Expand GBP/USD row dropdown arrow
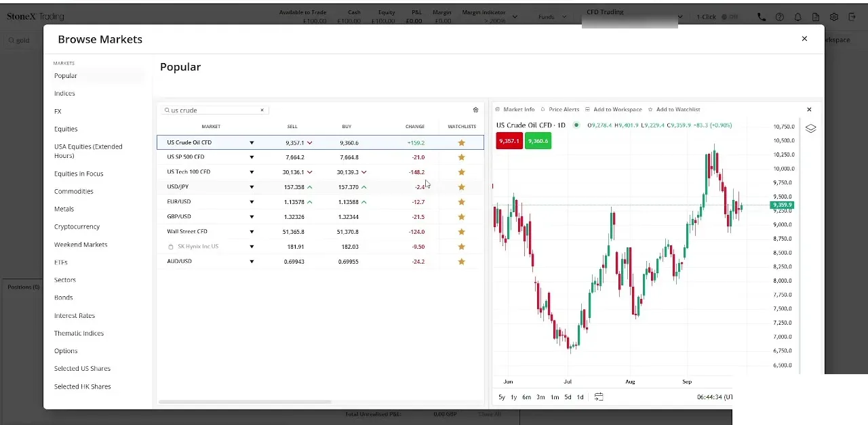The width and height of the screenshot is (868, 425). coord(252,217)
